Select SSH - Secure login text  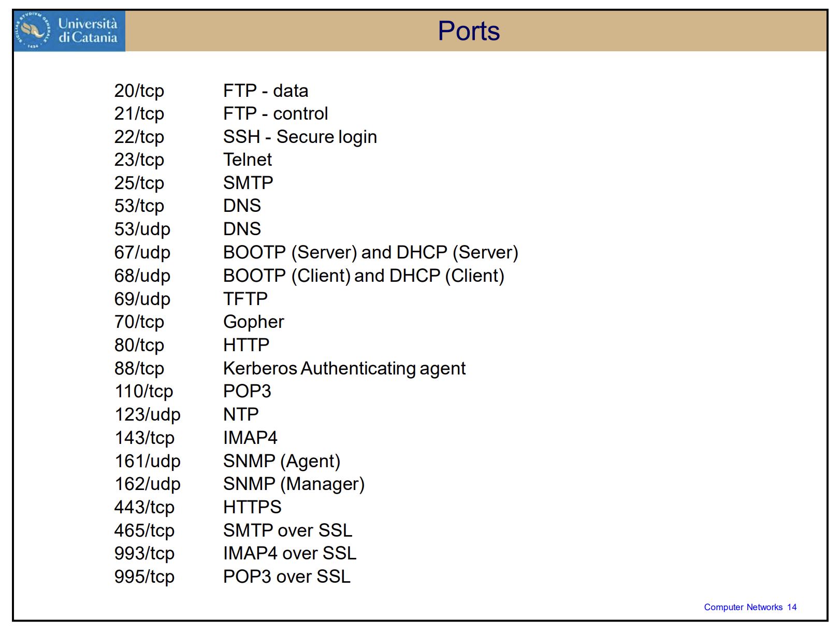pos(299,137)
